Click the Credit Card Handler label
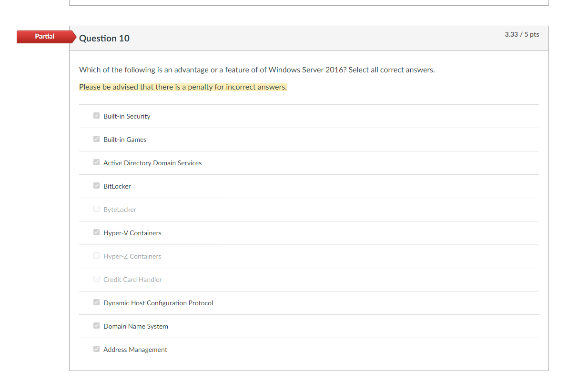The width and height of the screenshot is (588, 381). 132,280
